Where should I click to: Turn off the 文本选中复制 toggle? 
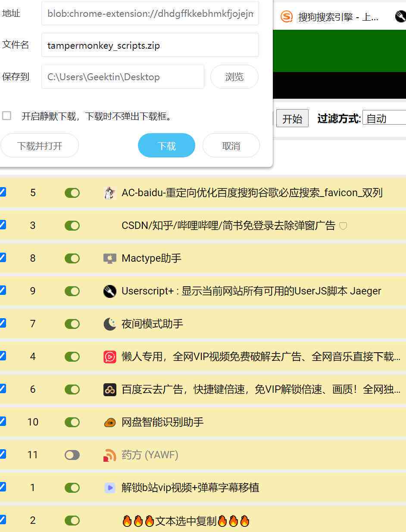[72, 520]
